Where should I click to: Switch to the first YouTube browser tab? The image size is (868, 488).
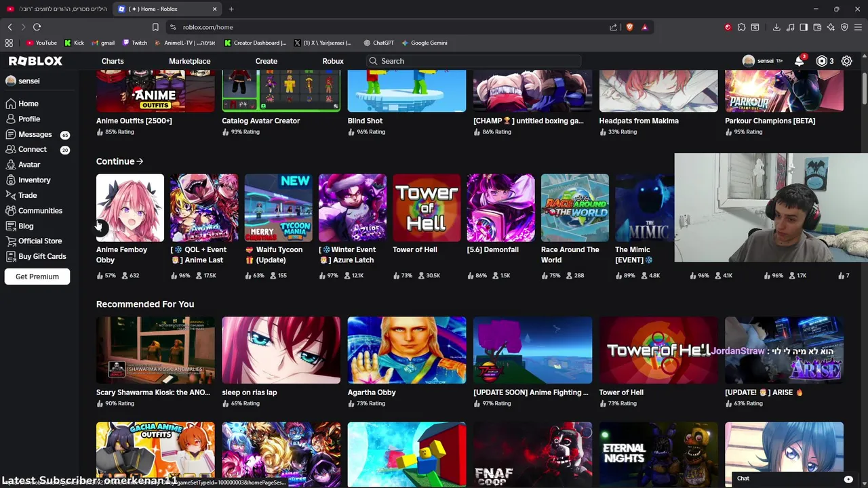[x=56, y=9]
